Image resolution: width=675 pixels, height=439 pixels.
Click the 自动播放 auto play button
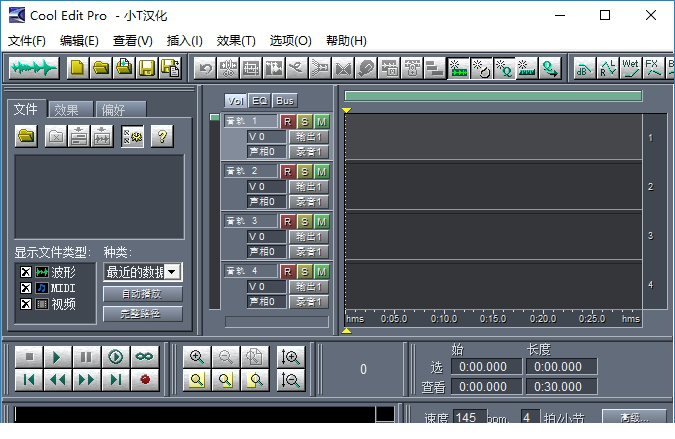pos(142,294)
